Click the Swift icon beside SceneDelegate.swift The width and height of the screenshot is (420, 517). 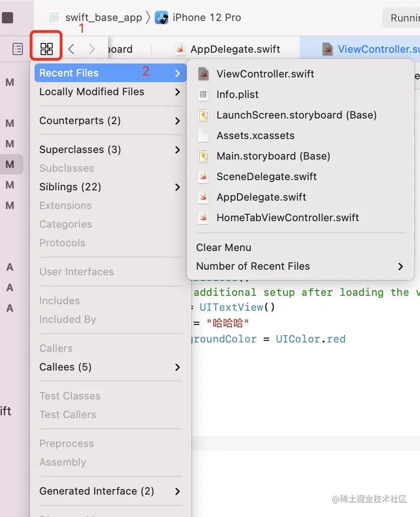coord(203,177)
